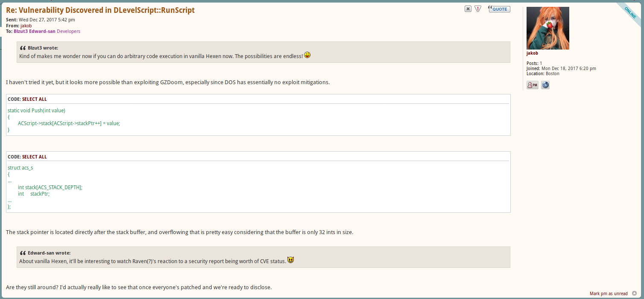
Task: Delete this private message
Action: [468, 9]
